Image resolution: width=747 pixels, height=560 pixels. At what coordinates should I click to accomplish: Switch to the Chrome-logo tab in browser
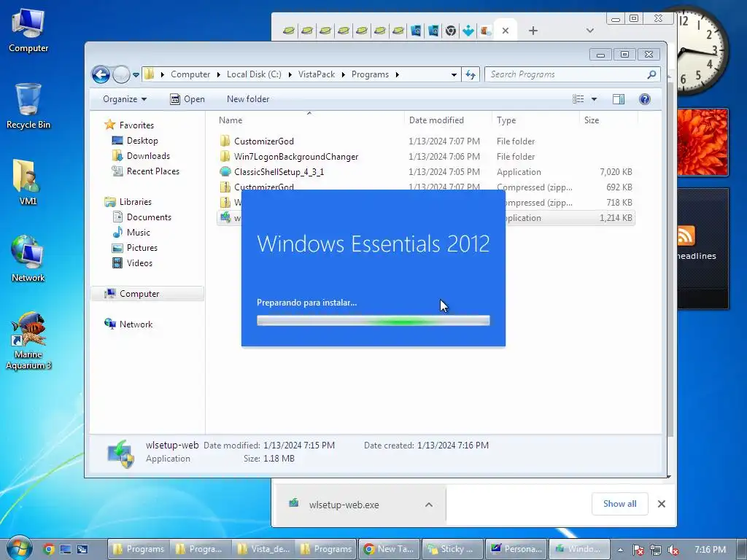451,31
